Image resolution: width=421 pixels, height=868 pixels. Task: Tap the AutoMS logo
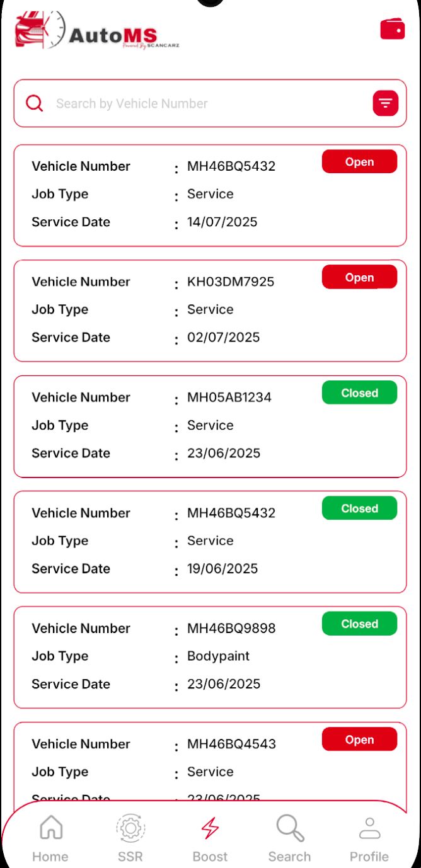96,31
